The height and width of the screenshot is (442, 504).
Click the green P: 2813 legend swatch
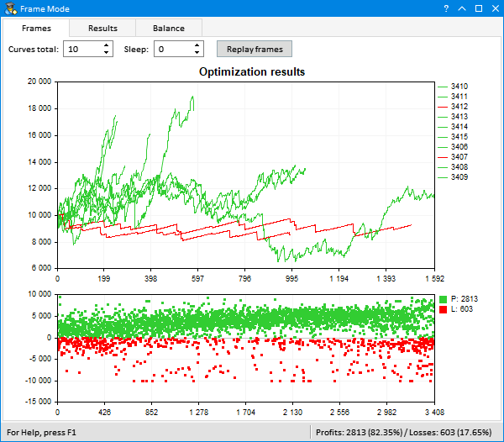click(x=443, y=299)
